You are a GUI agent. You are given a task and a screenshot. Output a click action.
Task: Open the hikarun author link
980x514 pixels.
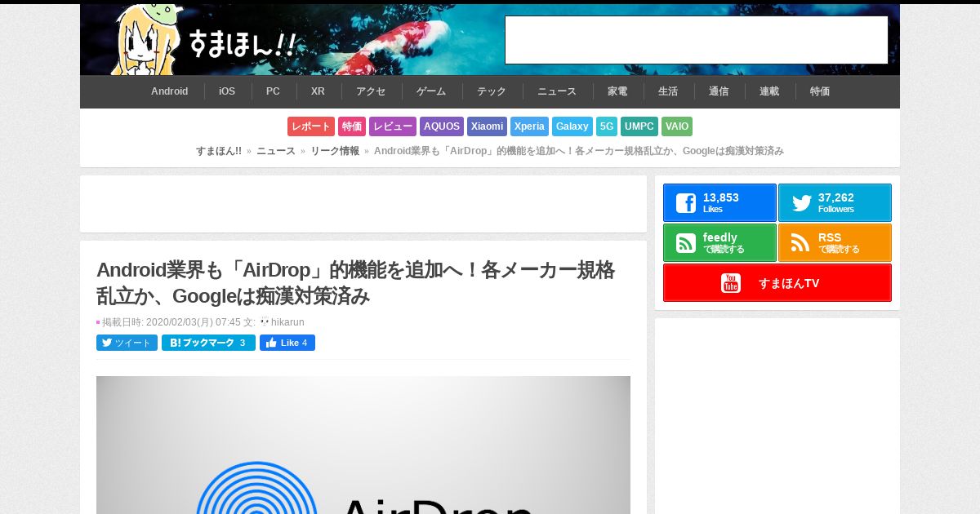click(x=287, y=322)
